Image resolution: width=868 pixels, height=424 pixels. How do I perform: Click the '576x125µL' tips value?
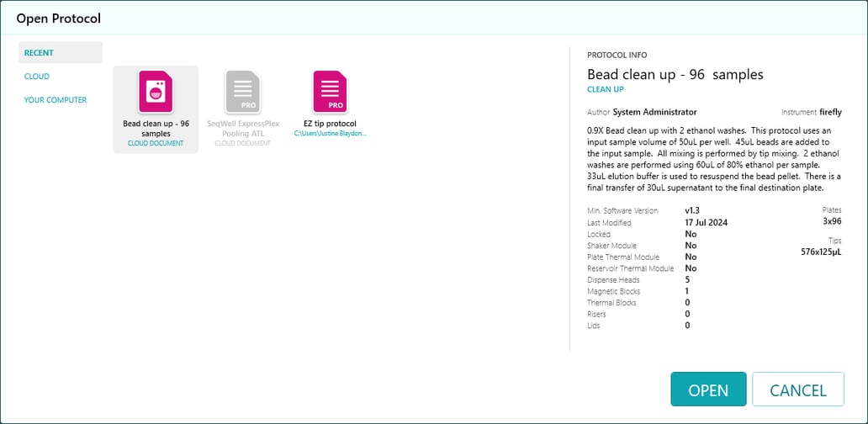(x=821, y=252)
